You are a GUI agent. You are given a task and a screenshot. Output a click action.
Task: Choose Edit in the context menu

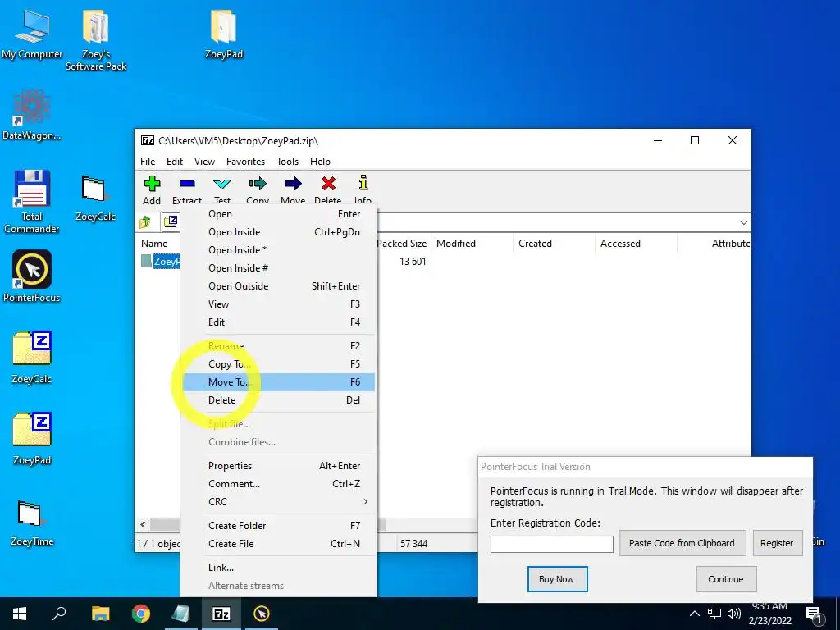tap(279, 322)
